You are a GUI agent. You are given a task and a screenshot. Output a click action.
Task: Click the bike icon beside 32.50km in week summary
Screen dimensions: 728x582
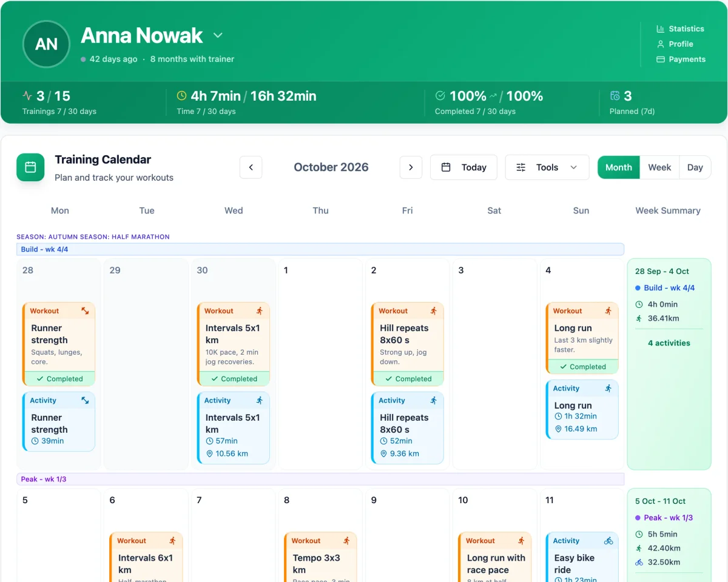[x=639, y=562]
